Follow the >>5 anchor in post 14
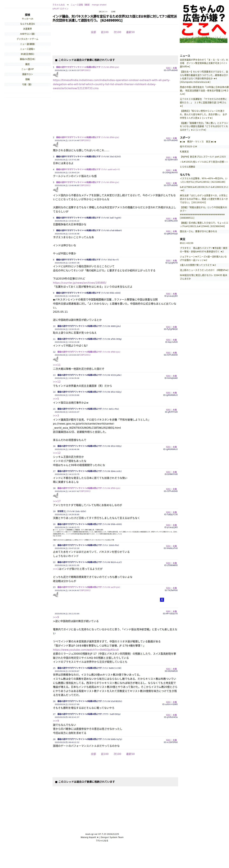This screenshot has width=229, height=868. click(56, 399)
